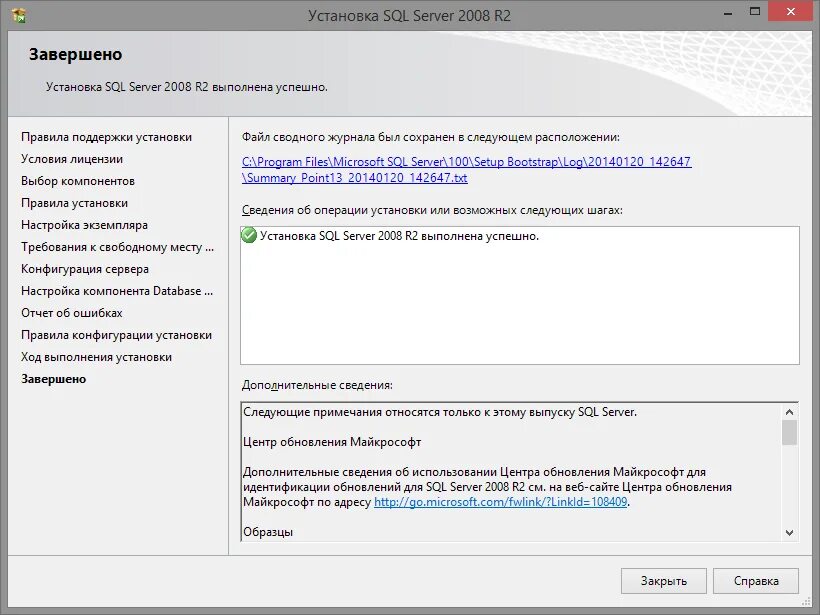Click the up arrow of the additional info scrollbar
The image size is (820, 615).
tap(789, 412)
